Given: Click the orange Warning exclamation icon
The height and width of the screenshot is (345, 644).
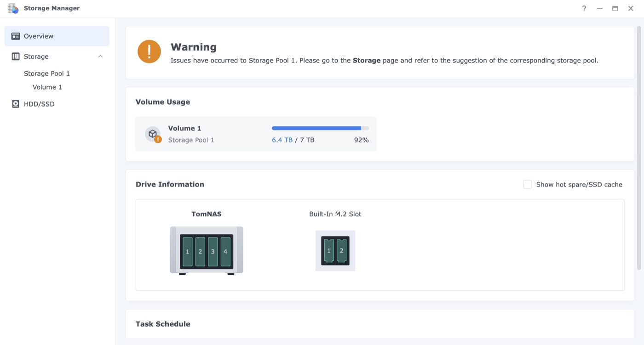Looking at the screenshot, I should coord(149,51).
